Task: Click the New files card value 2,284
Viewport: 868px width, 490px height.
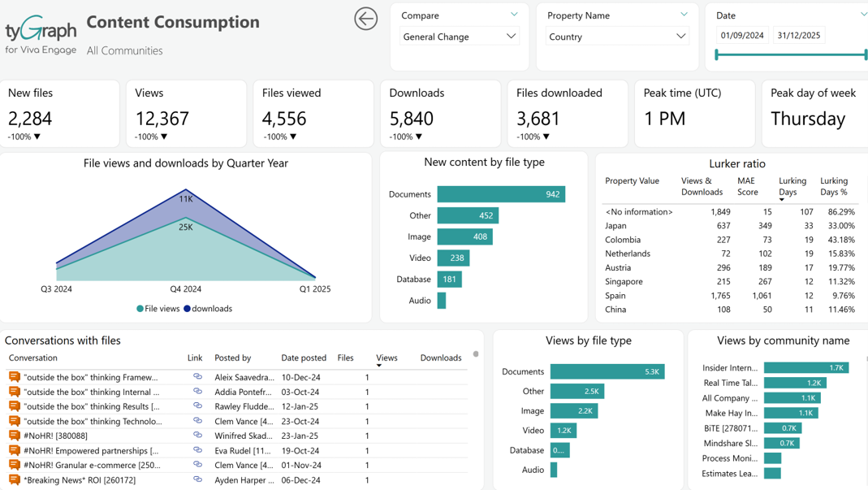Action: point(30,119)
